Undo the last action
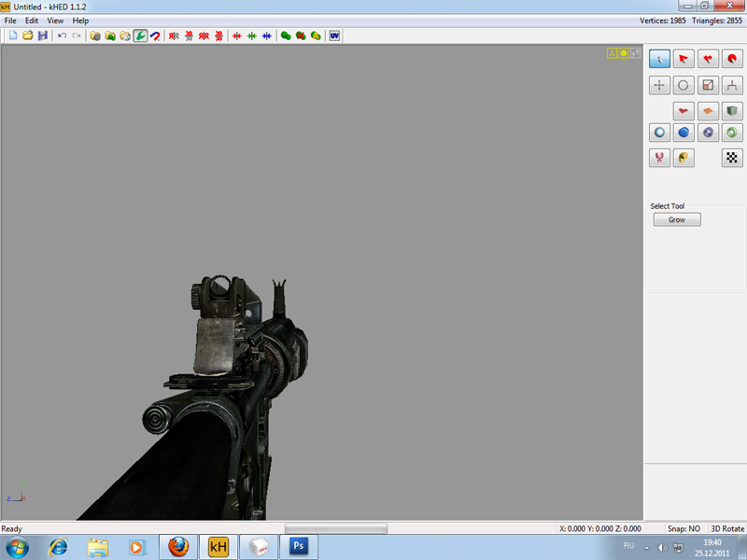Image resolution: width=747 pixels, height=560 pixels. (62, 35)
